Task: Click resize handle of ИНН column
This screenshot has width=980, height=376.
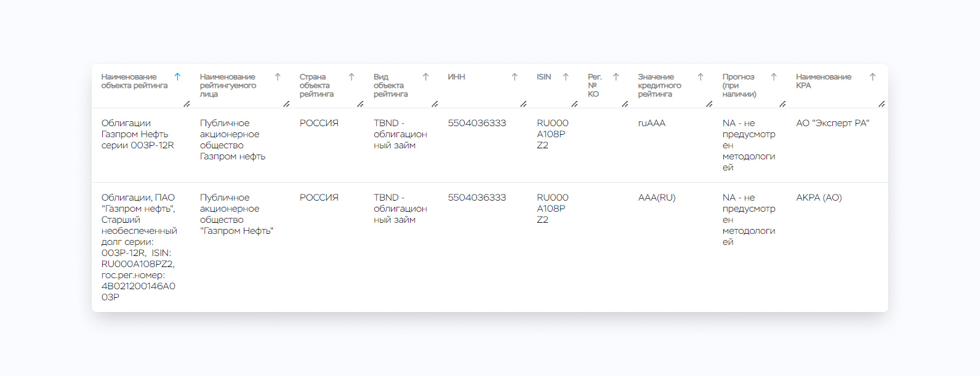Action: [523, 104]
